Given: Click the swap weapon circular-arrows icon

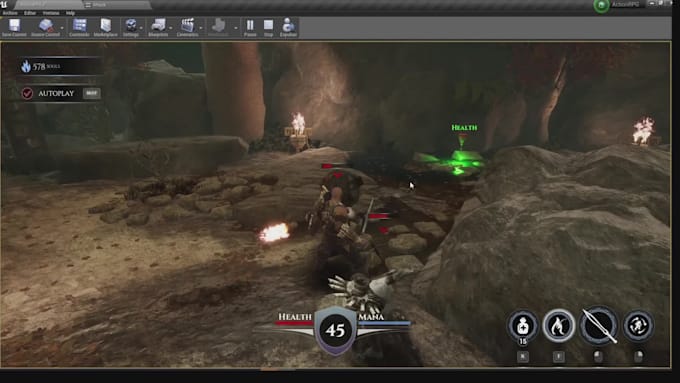Looking at the screenshot, I should (638, 325).
